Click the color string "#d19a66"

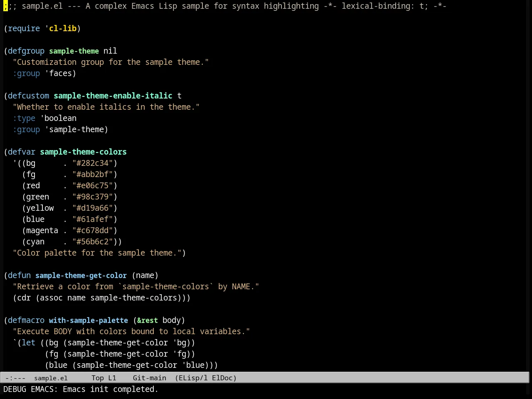pos(92,208)
